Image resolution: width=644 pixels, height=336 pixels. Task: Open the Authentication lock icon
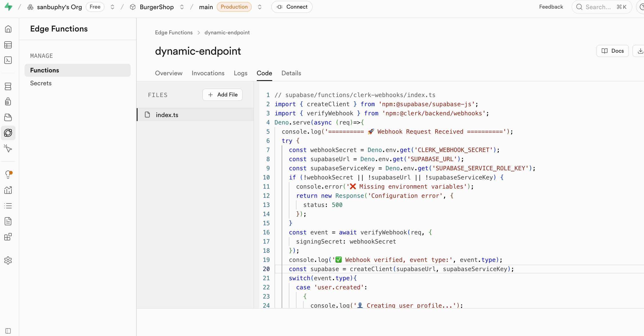click(8, 102)
